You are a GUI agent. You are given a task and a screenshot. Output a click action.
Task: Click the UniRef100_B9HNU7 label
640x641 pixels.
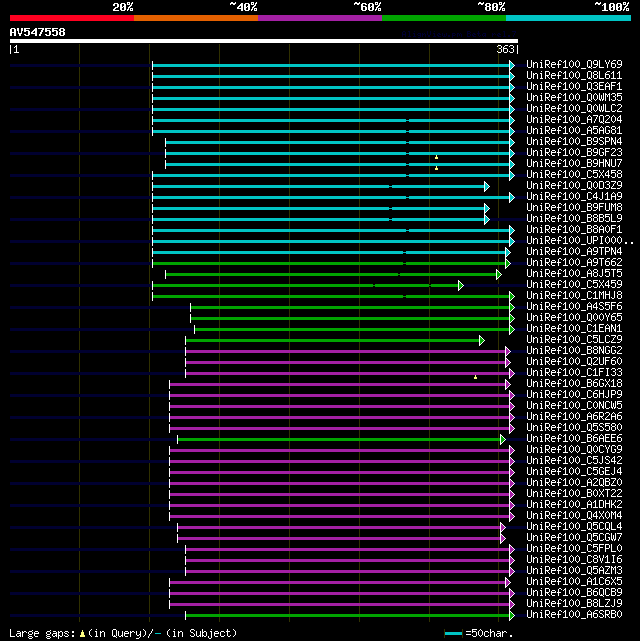(574, 164)
